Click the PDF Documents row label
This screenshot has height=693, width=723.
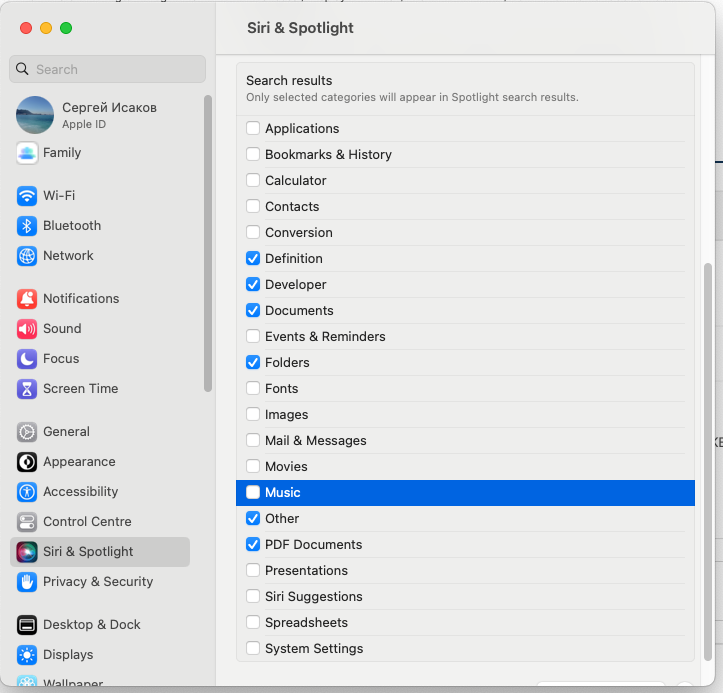(x=314, y=545)
